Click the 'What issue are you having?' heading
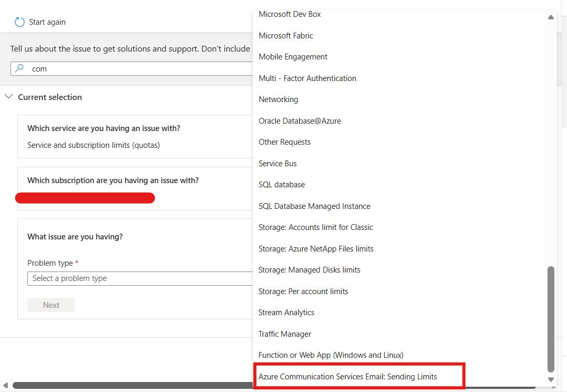 click(x=75, y=237)
